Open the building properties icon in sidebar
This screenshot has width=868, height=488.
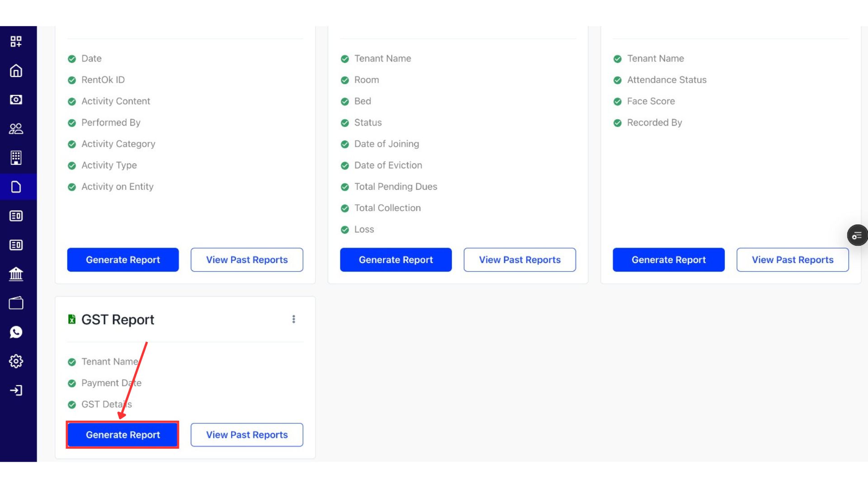[16, 158]
